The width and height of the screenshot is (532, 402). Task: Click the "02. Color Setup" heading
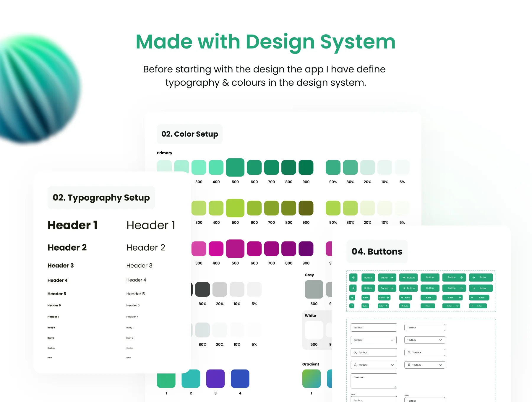coord(190,134)
